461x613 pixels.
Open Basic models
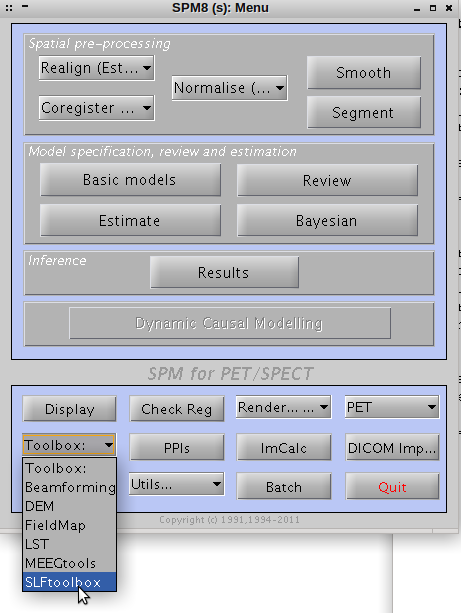pos(130,180)
